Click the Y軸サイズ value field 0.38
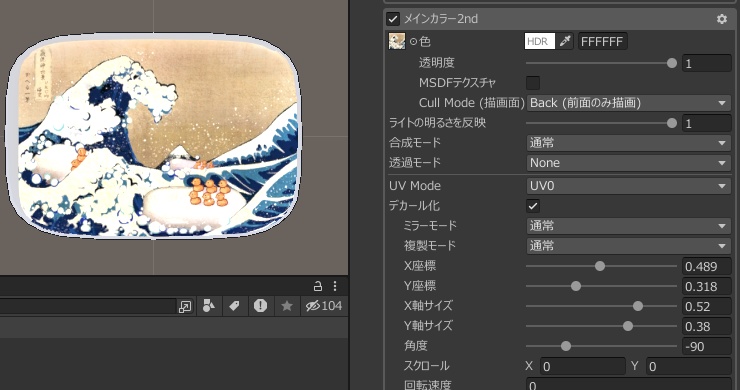 point(707,326)
